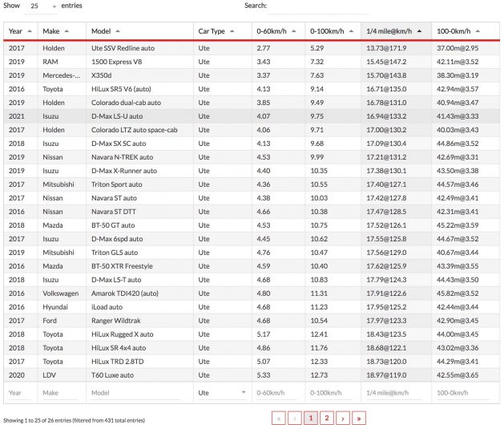This screenshot has height=425, width=504.
Task: Jump to last page button
Action: click(359, 418)
